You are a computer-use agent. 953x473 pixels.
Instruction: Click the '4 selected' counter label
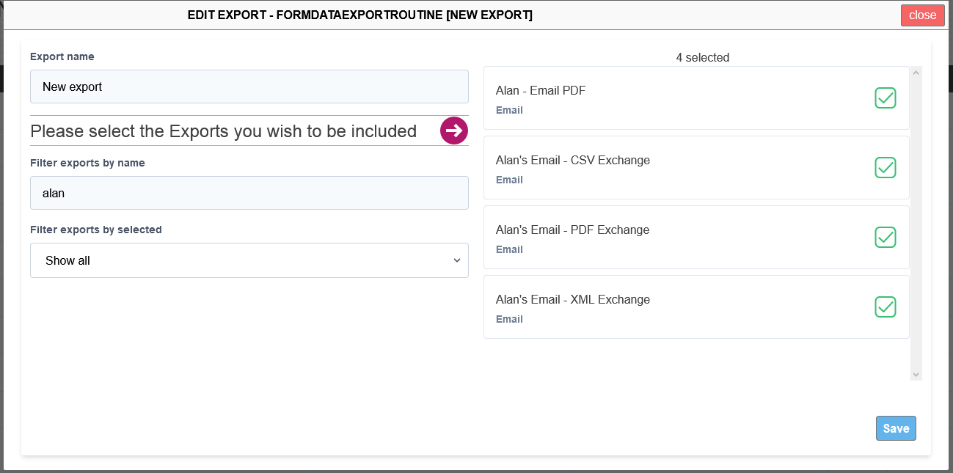pos(703,58)
